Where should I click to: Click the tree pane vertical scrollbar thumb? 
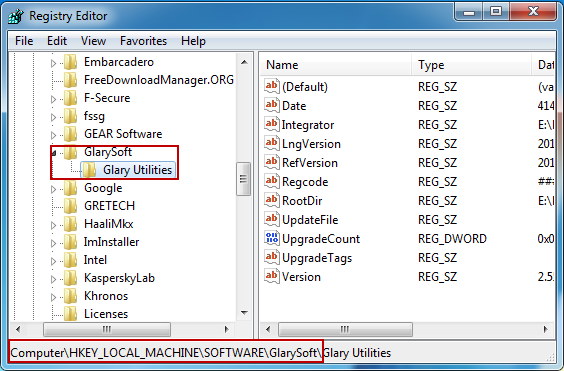click(244, 179)
